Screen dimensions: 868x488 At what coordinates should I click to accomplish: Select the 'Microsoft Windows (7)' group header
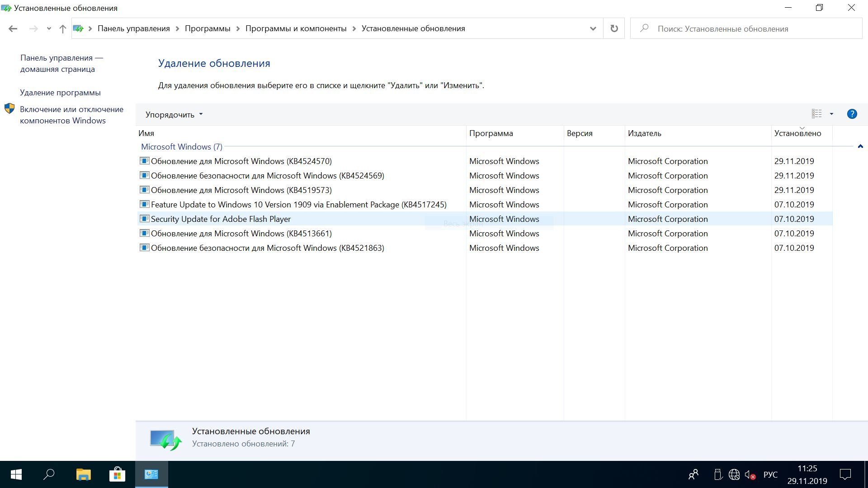click(182, 147)
